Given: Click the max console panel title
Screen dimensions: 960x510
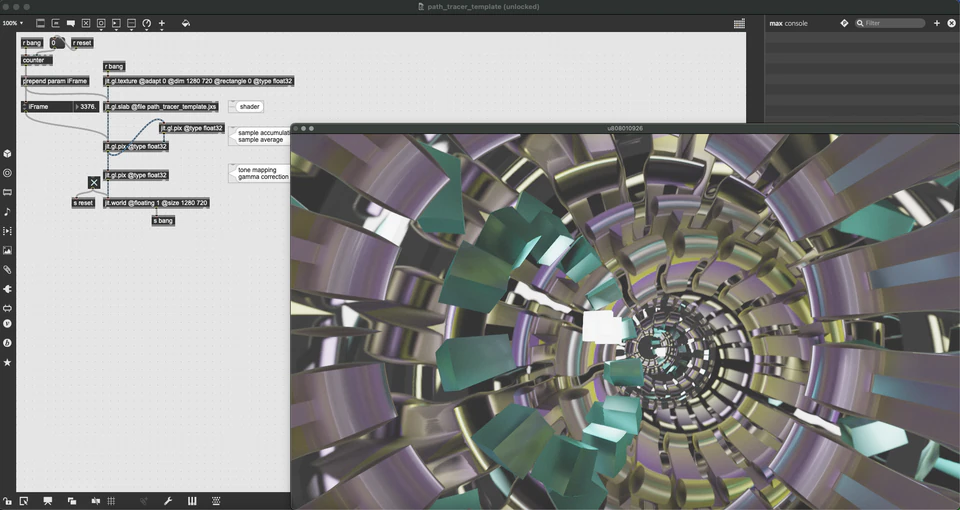Looking at the screenshot, I should coord(789,23).
